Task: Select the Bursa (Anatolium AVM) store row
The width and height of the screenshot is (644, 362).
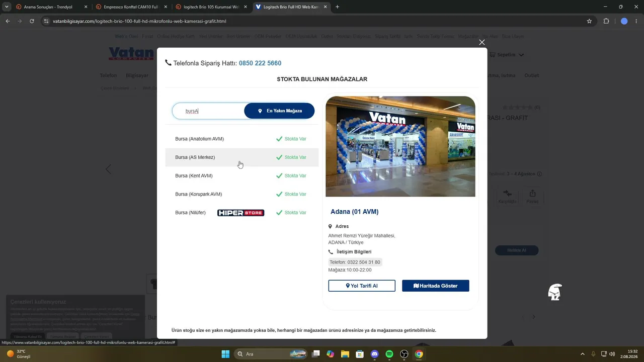Action: click(x=242, y=139)
